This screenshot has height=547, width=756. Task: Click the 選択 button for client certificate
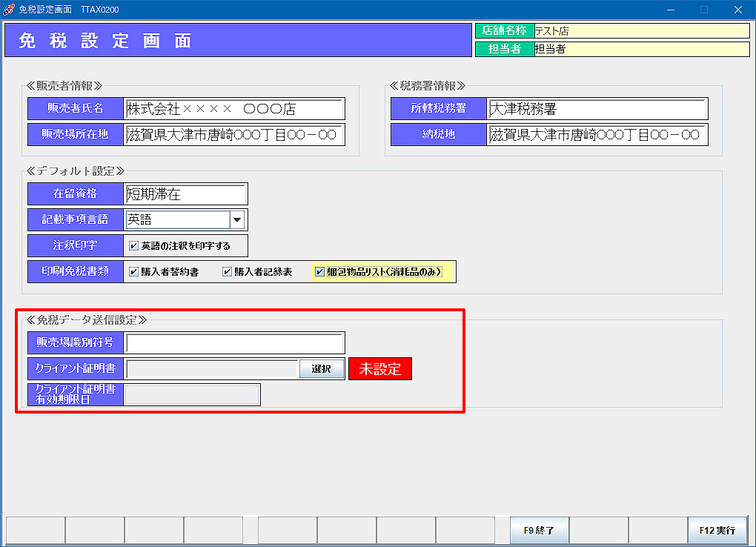(322, 369)
